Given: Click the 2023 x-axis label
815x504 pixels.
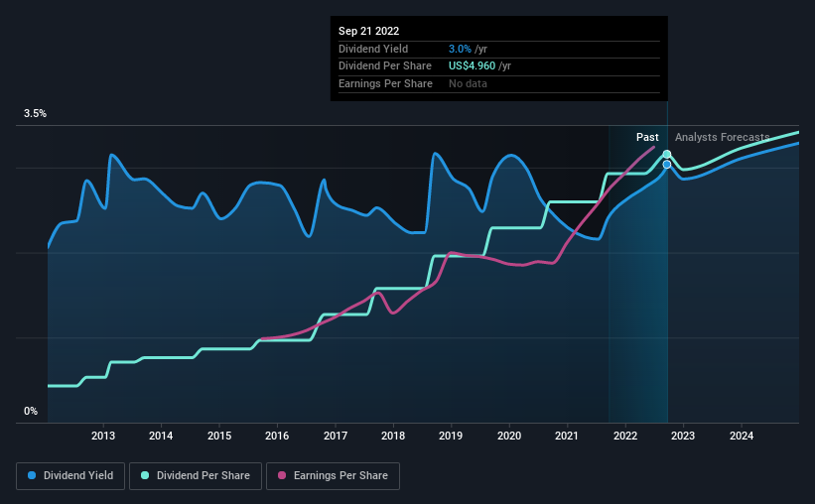Looking at the screenshot, I should (x=682, y=436).
